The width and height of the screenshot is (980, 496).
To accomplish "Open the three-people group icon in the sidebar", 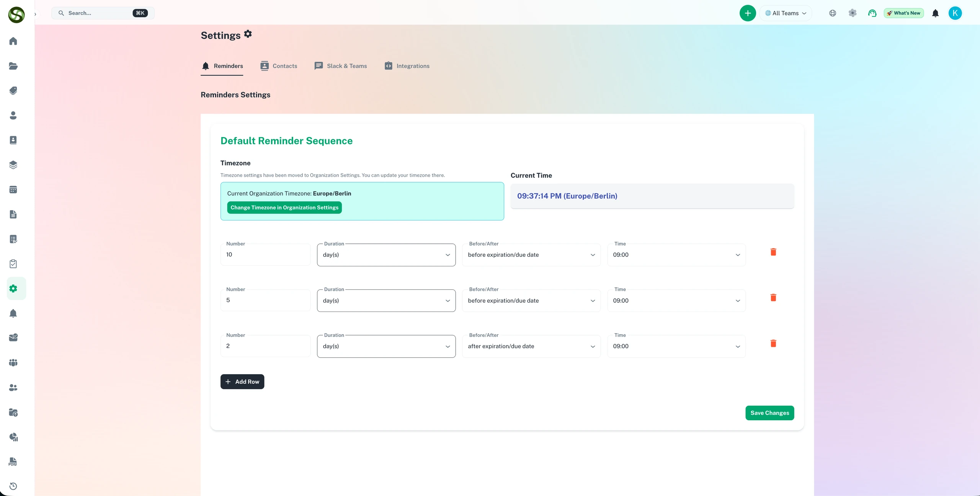I will point(13,362).
